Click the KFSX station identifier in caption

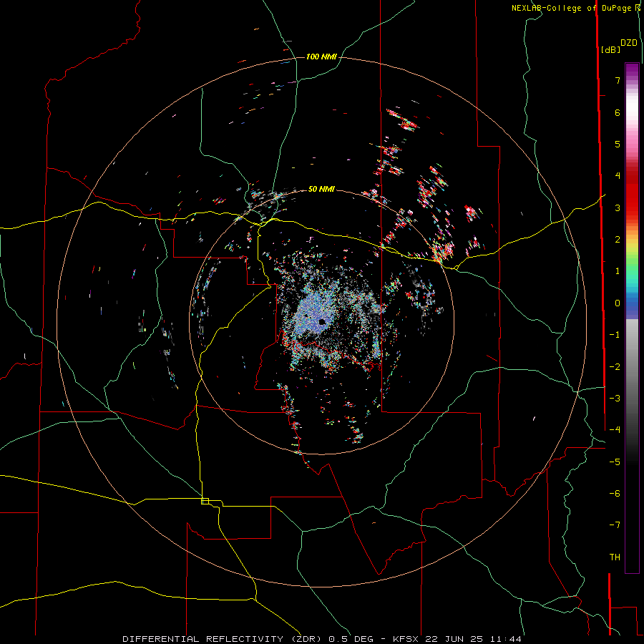coord(406,639)
